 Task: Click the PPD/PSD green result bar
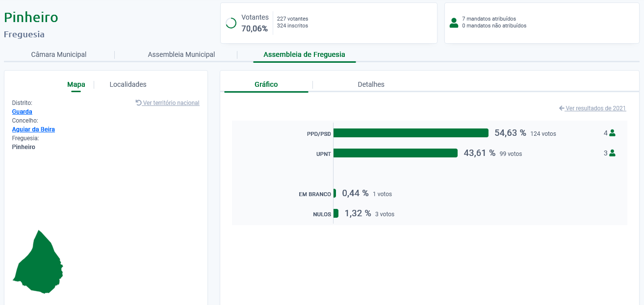point(411,133)
